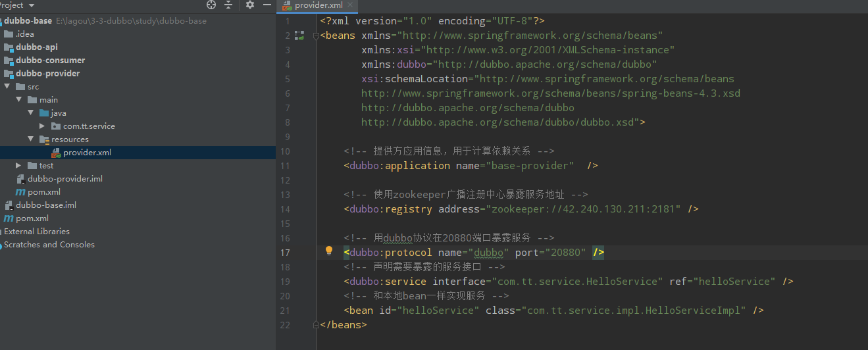Select dubbo-provider module label
Viewport: 868px width, 350px height.
48,74
